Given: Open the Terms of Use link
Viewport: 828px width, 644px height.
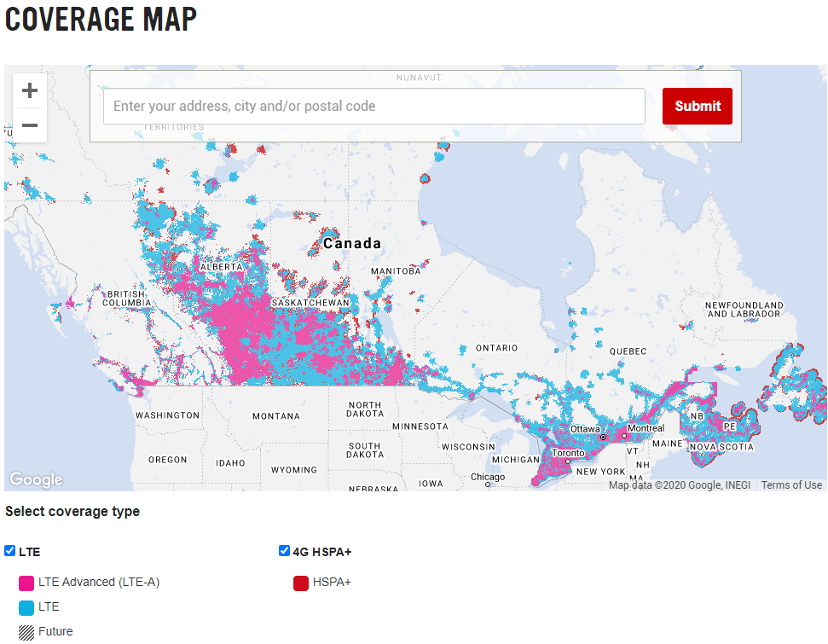Looking at the screenshot, I should (791, 485).
